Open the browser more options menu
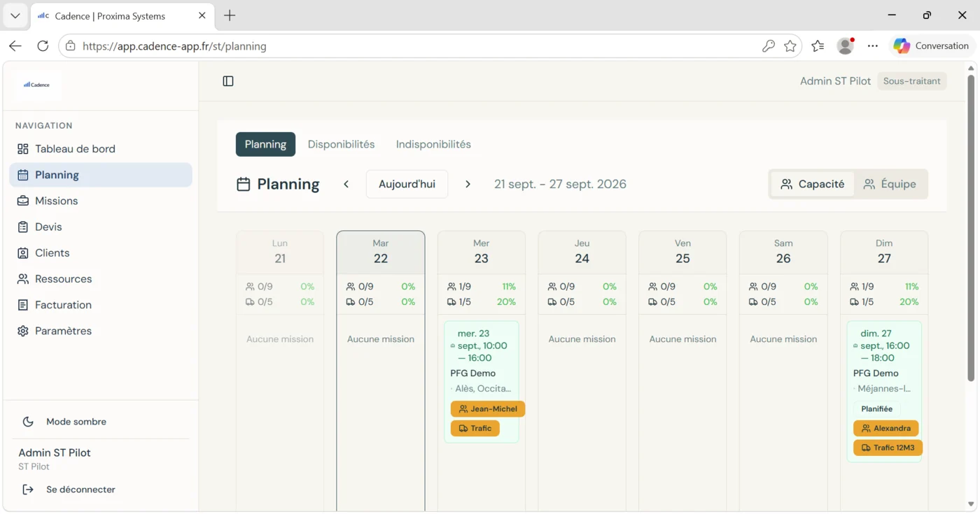This screenshot has height=514, width=980. click(x=872, y=46)
